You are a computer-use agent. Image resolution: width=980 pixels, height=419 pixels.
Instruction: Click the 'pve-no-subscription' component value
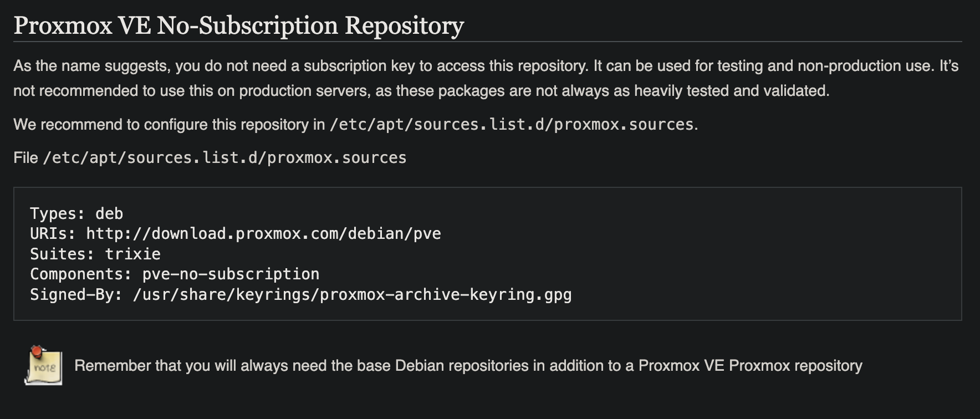click(231, 274)
